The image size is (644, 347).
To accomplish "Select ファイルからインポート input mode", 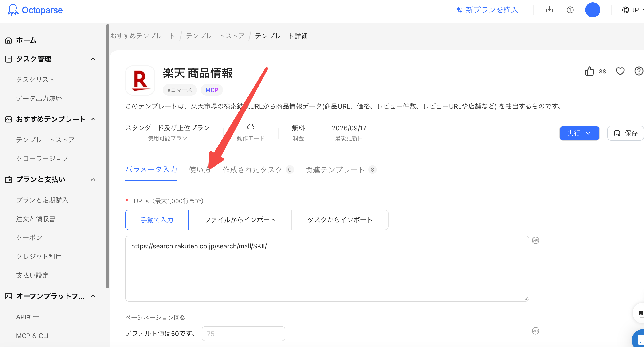I will [240, 220].
